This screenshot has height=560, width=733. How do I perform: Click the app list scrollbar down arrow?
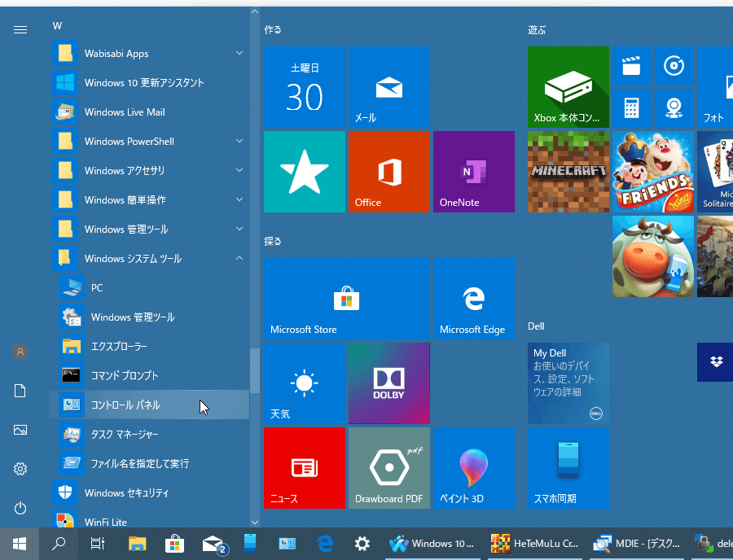point(255,523)
